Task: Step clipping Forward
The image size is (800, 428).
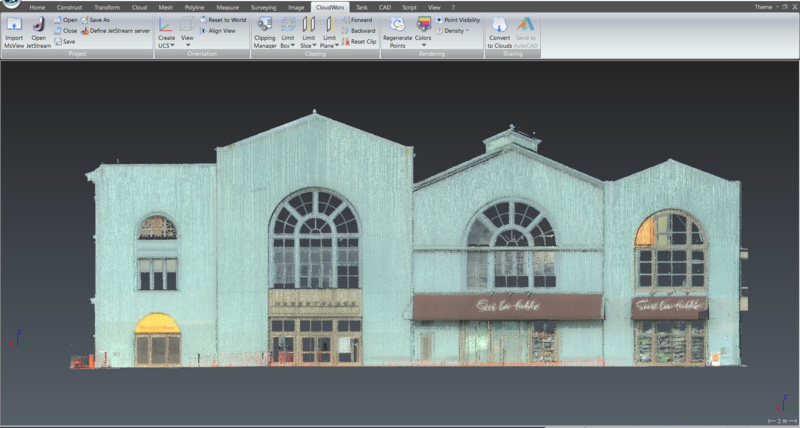Action: [358, 19]
